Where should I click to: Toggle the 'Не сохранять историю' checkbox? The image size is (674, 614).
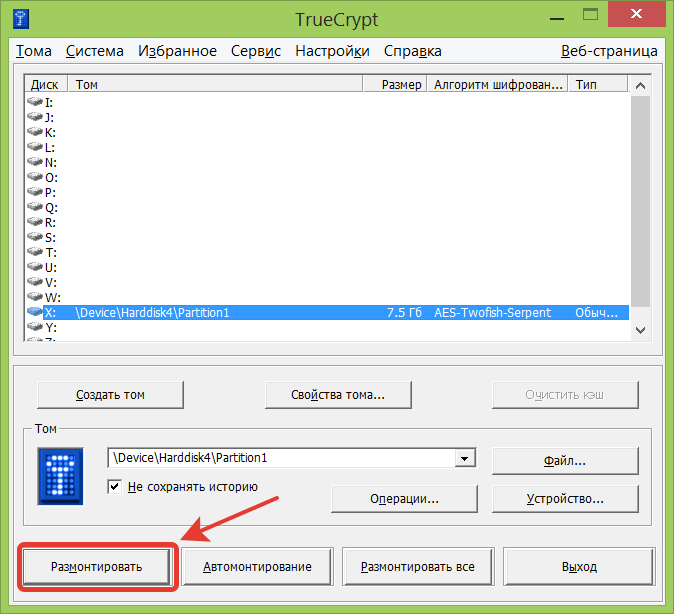pos(115,487)
